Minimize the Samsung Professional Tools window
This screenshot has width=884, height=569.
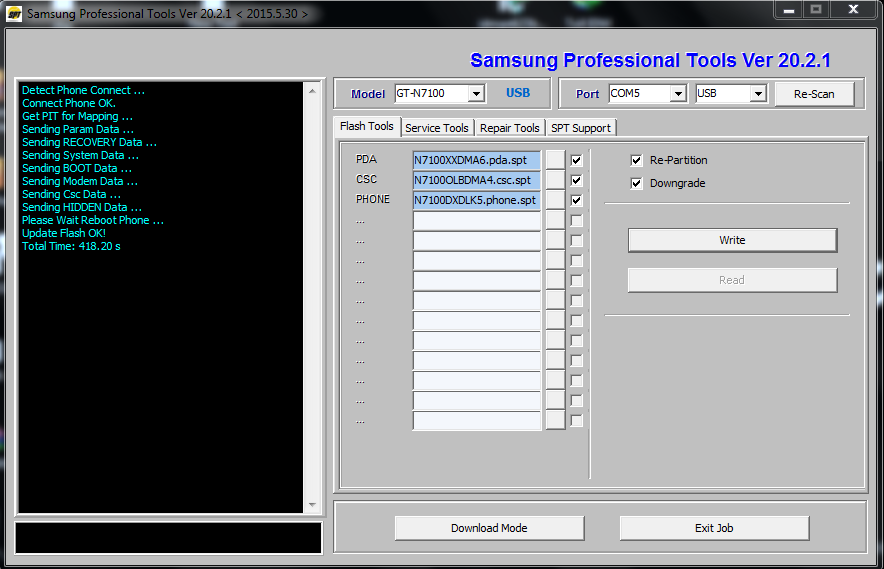pos(789,10)
